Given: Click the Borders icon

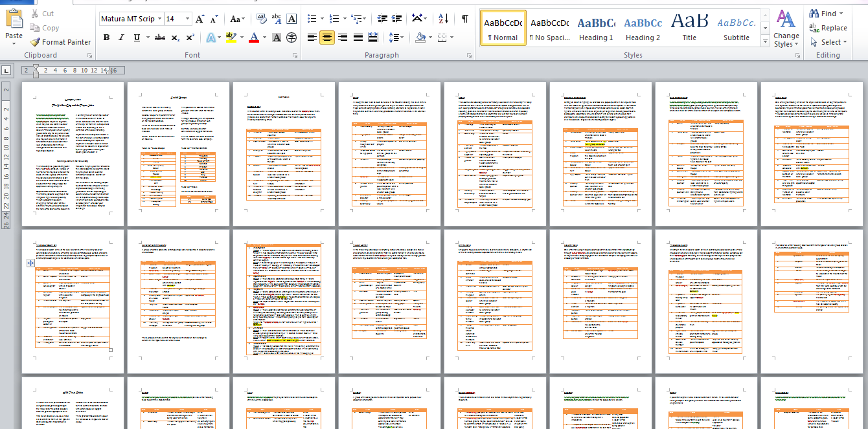Looking at the screenshot, I should (x=441, y=38).
